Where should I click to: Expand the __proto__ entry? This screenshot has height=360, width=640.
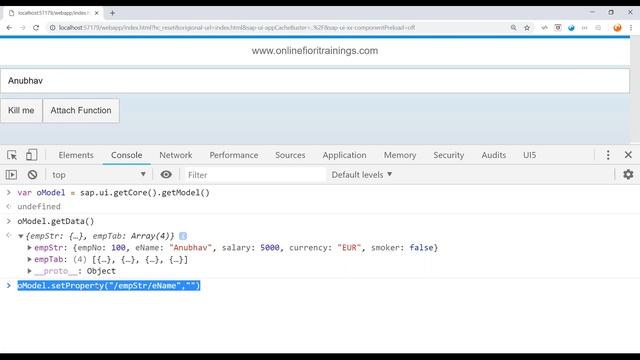pos(29,271)
